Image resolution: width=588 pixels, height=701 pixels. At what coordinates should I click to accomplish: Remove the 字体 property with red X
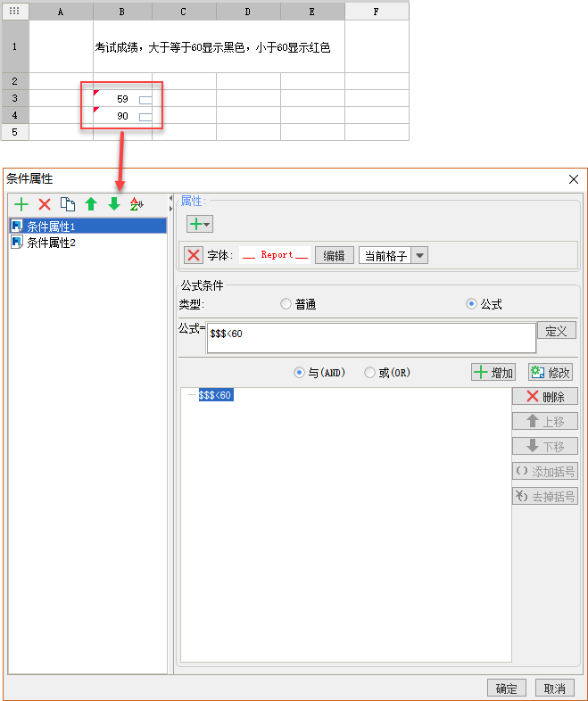pos(194,255)
